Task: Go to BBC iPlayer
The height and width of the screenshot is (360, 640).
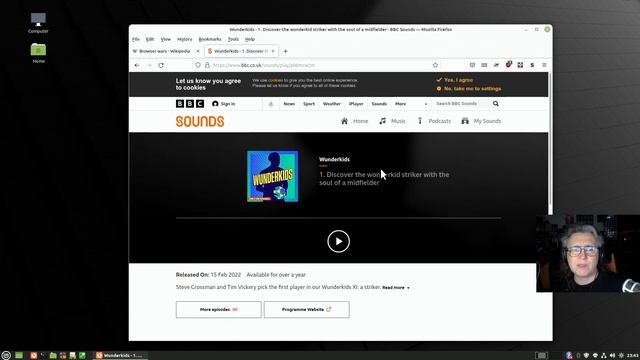Action: tap(356, 104)
